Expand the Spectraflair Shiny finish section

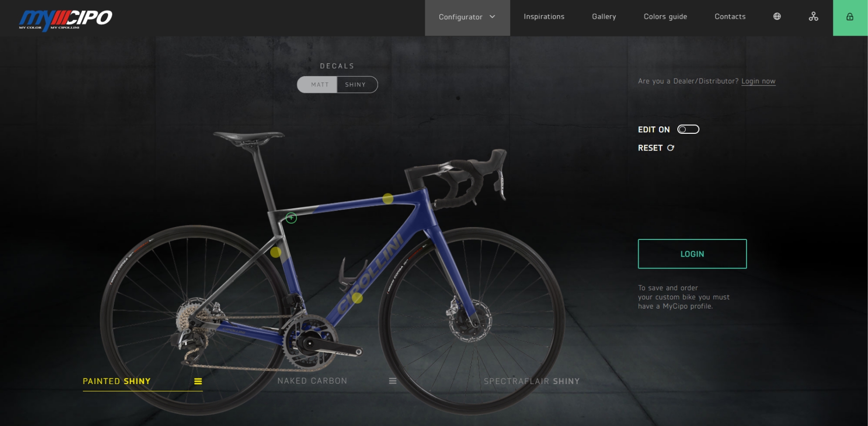point(532,381)
